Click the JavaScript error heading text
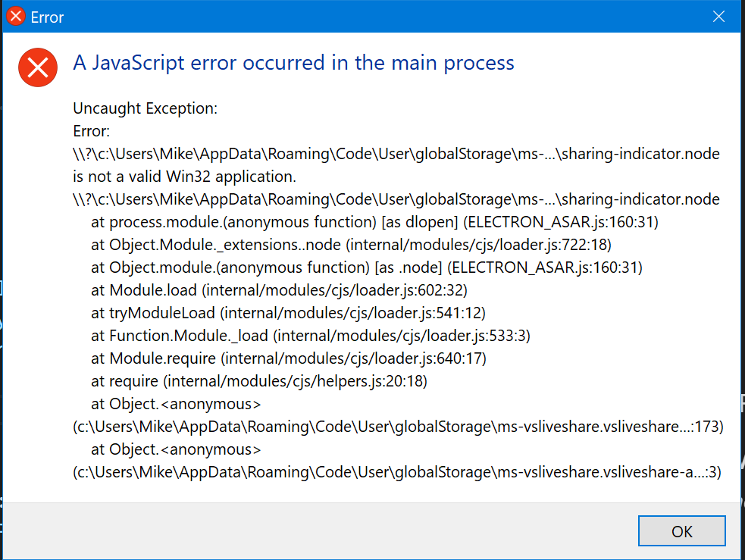745x560 pixels. (x=294, y=63)
